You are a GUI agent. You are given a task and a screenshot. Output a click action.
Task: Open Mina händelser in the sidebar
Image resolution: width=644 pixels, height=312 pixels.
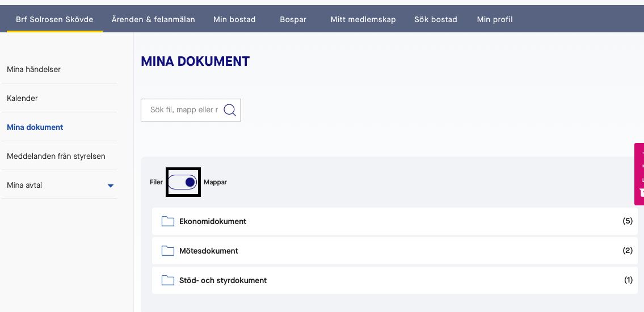click(x=34, y=69)
